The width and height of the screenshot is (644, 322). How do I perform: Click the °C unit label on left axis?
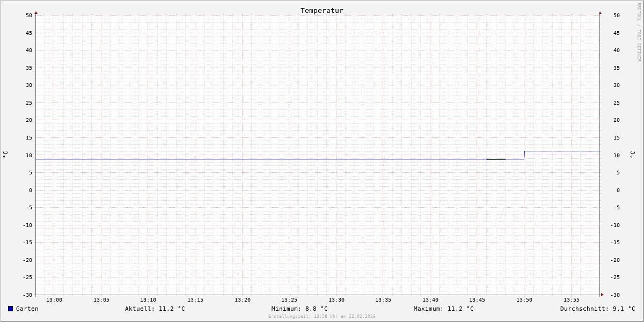[x=5, y=155]
